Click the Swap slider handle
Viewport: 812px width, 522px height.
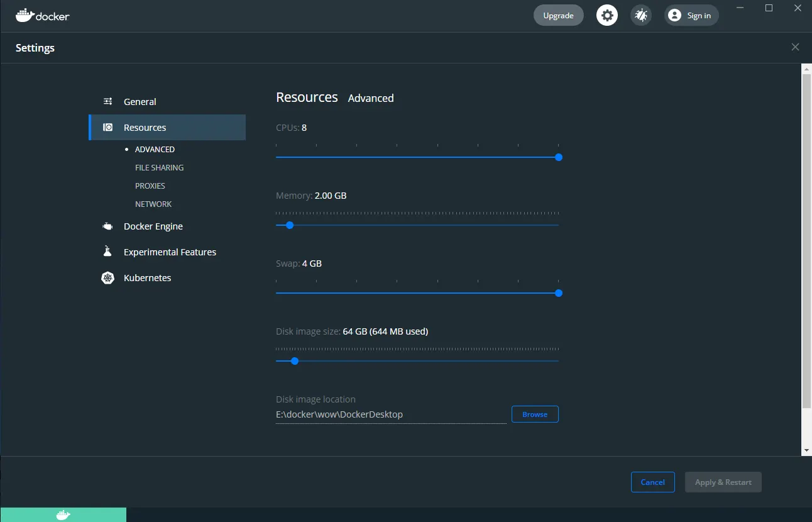coord(559,293)
